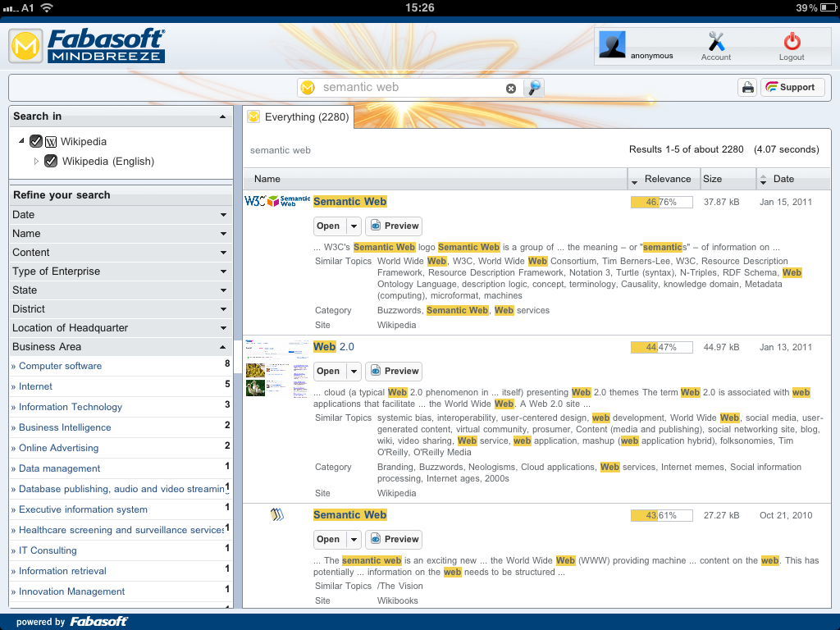Filter by Information Technology
840x630 pixels.
[x=71, y=407]
